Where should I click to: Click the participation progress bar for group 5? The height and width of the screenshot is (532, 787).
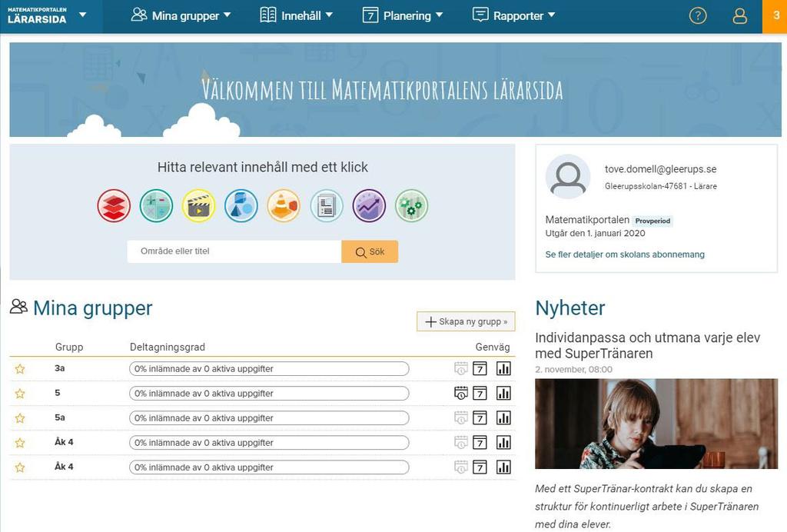[x=269, y=393]
